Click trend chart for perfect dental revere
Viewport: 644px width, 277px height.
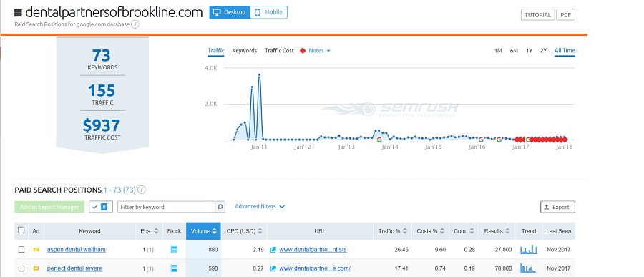tap(529, 268)
